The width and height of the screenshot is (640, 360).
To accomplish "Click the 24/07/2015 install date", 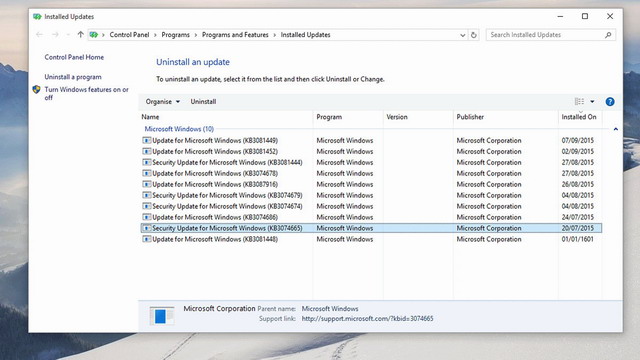I will click(x=578, y=217).
